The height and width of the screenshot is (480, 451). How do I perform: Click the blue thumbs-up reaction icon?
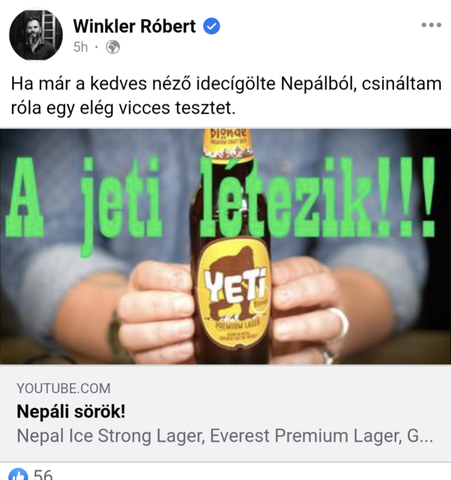click(x=18, y=474)
